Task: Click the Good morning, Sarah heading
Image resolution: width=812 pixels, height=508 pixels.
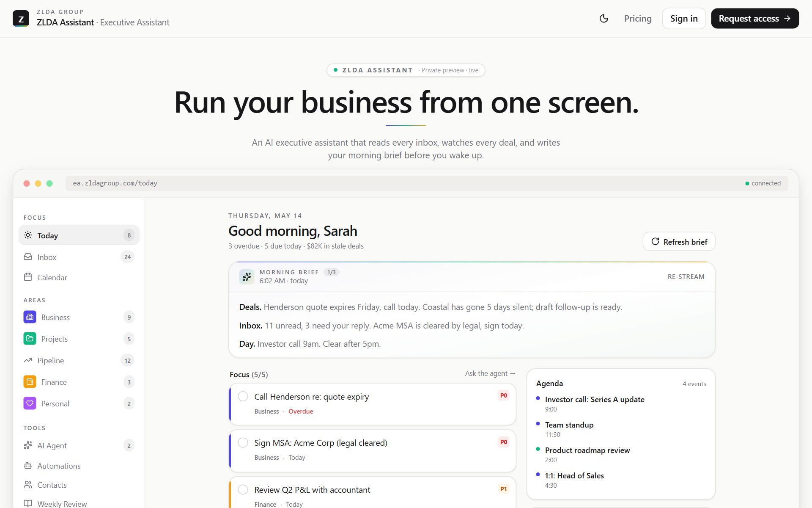Action: click(x=293, y=231)
